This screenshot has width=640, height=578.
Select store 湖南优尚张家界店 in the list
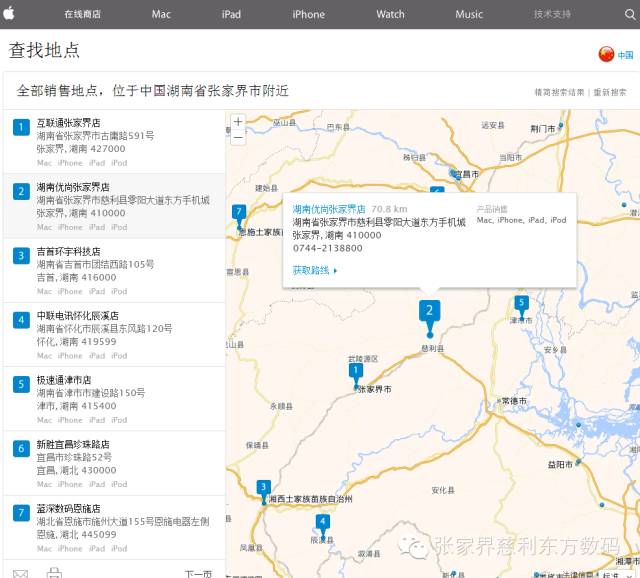114,206
